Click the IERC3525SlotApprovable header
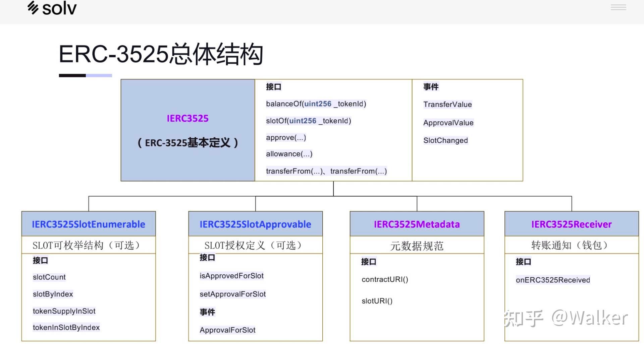The image size is (644, 344). 255,224
